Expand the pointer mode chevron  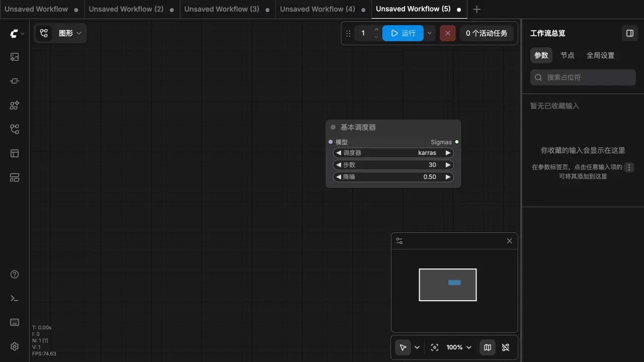(x=417, y=347)
